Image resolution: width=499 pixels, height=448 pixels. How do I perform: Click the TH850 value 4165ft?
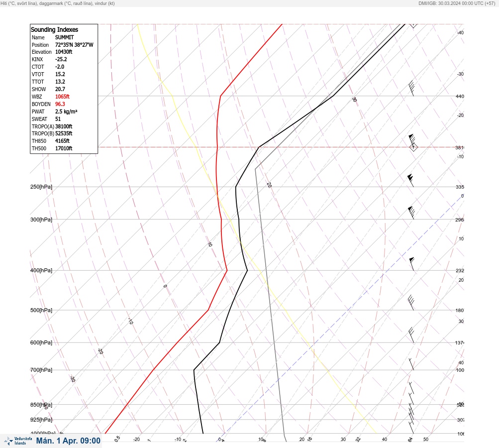pyautogui.click(x=62, y=141)
